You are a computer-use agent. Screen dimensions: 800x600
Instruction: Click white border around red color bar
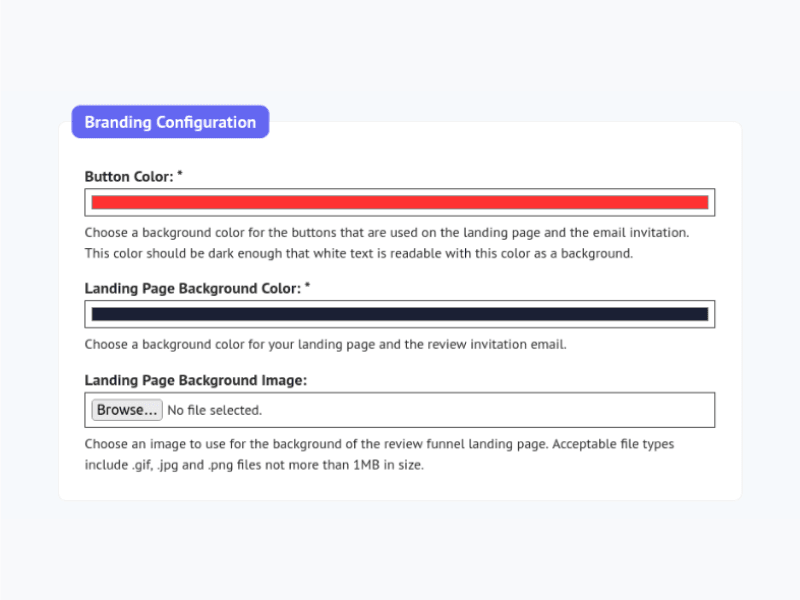tap(400, 192)
